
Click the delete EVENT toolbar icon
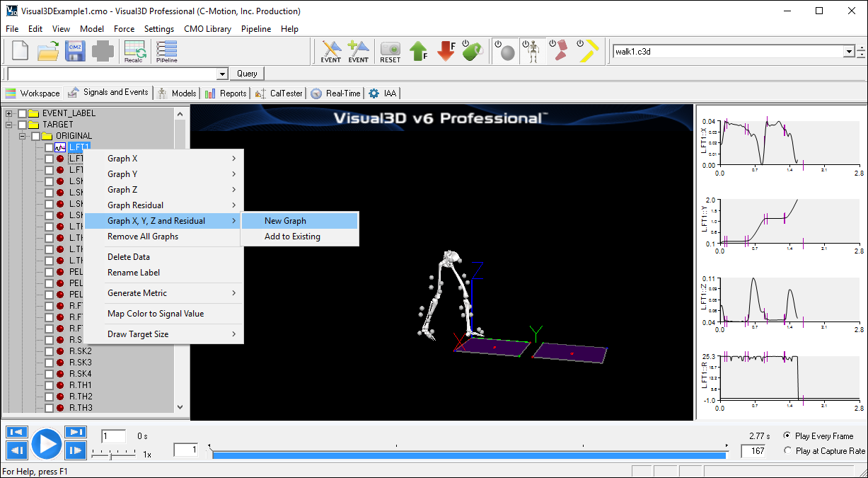[331, 51]
